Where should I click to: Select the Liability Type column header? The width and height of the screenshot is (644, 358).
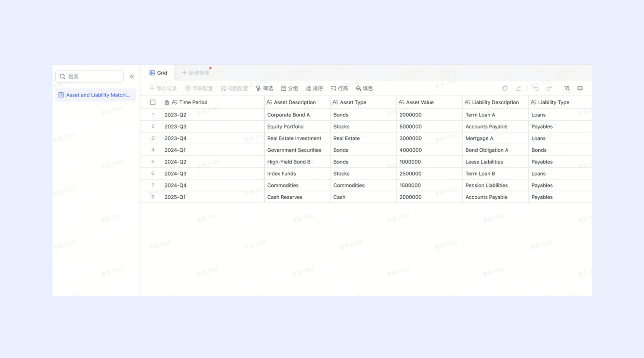tap(560, 102)
